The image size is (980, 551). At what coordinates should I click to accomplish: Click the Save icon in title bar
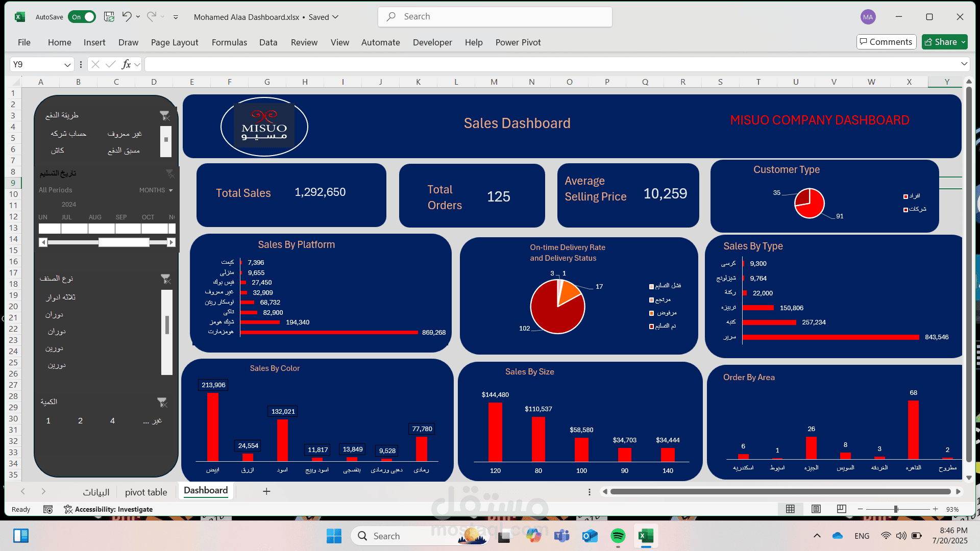coord(109,17)
